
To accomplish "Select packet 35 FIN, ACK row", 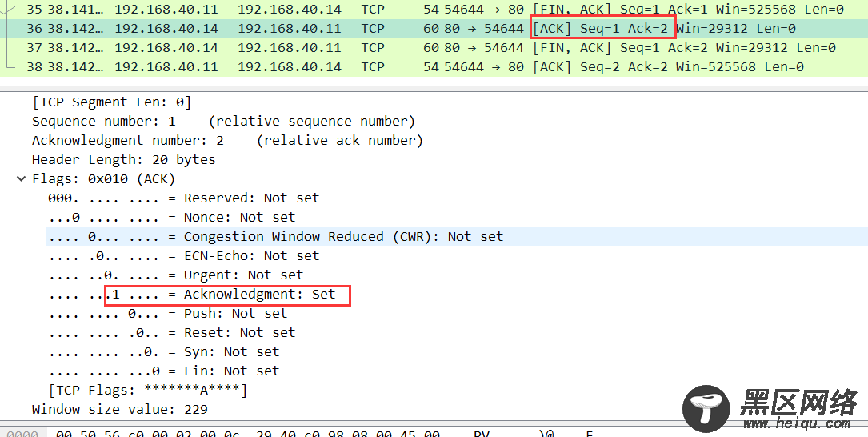I will tap(434, 10).
